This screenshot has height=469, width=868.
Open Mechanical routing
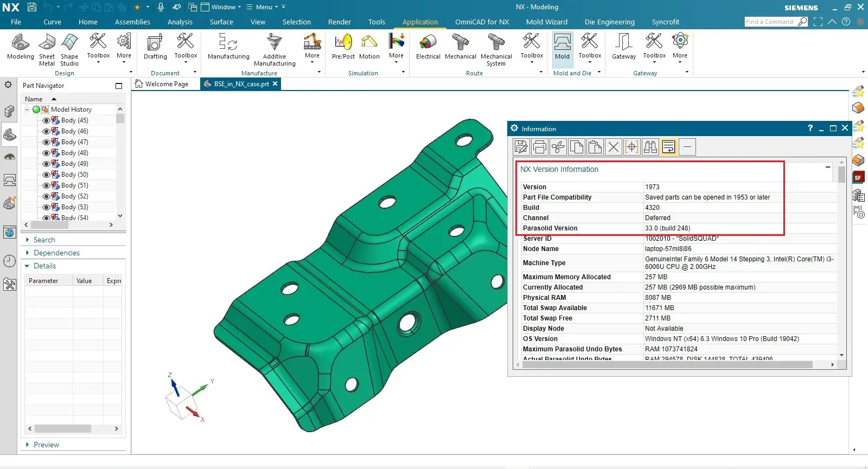pyautogui.click(x=461, y=47)
